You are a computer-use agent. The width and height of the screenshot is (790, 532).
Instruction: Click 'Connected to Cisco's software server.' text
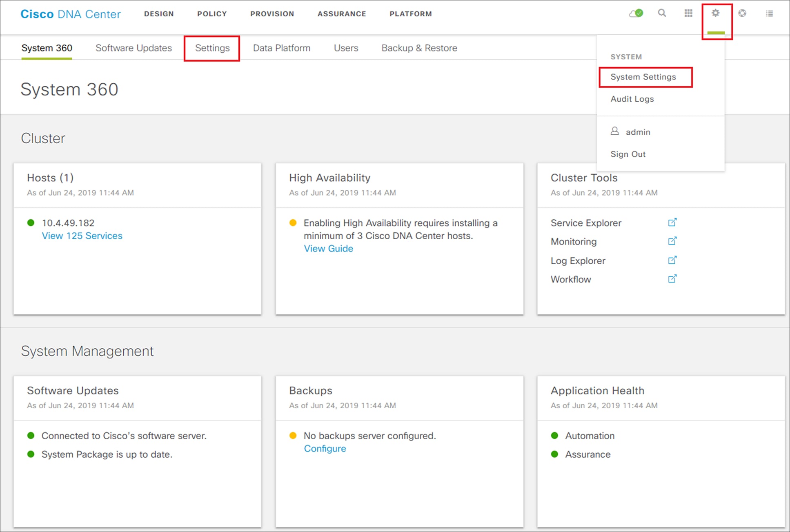click(x=124, y=436)
